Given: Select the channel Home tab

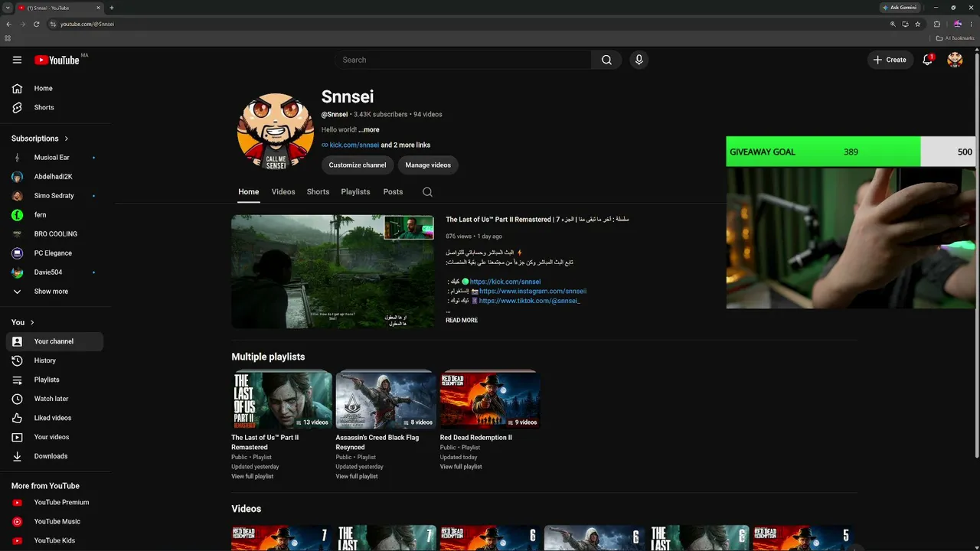Looking at the screenshot, I should click(x=248, y=192).
